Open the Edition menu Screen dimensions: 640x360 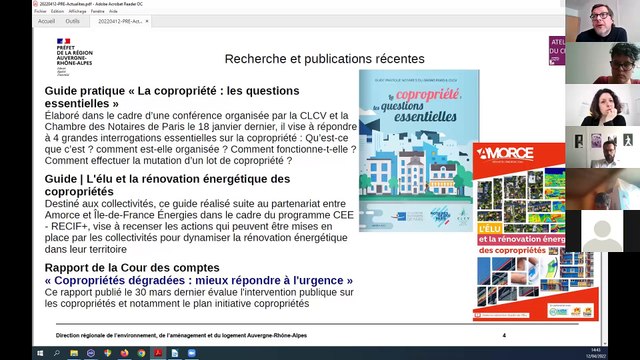57,11
